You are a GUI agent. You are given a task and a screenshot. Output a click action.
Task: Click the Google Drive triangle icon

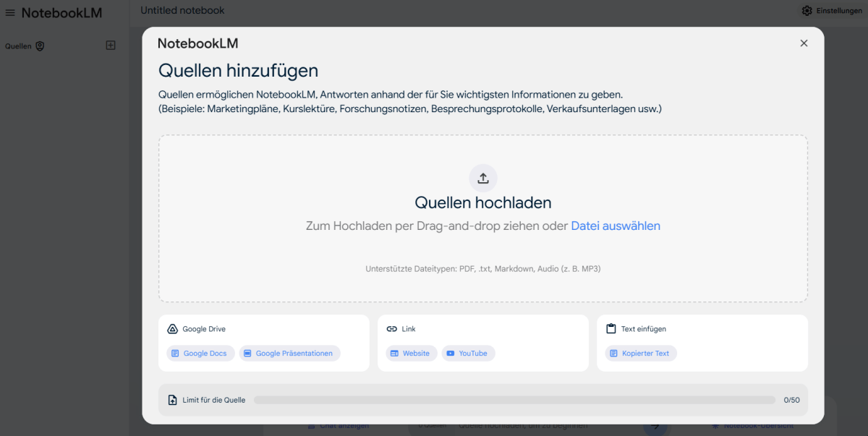(x=171, y=328)
